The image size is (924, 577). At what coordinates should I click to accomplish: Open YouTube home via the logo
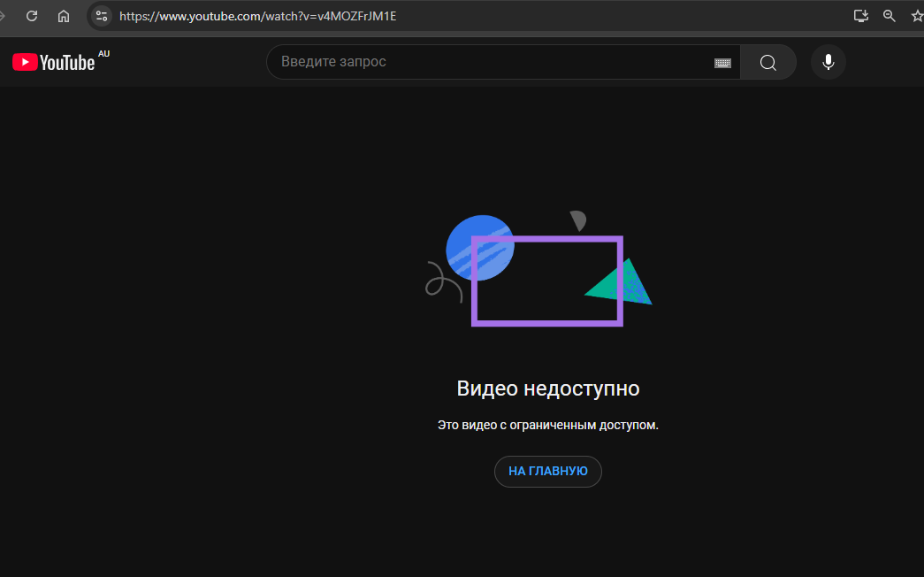54,62
